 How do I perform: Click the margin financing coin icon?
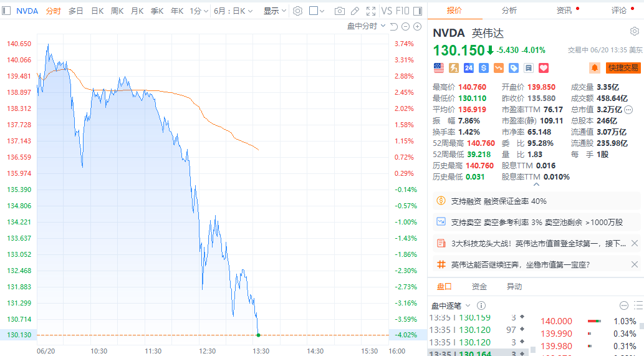pyautogui.click(x=441, y=201)
